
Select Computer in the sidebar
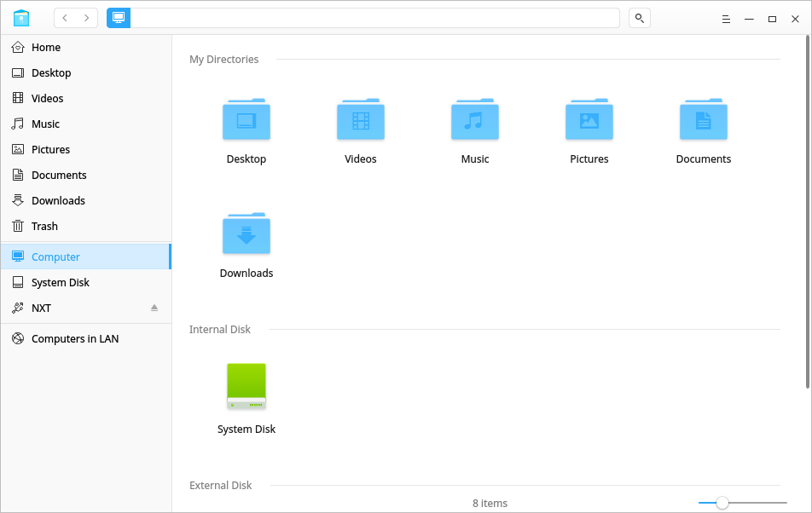(86, 257)
